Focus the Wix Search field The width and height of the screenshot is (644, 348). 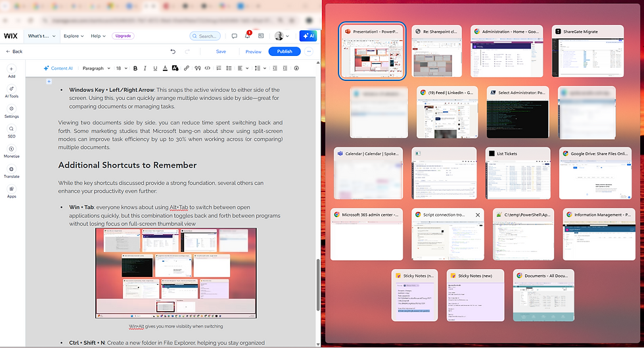click(205, 36)
